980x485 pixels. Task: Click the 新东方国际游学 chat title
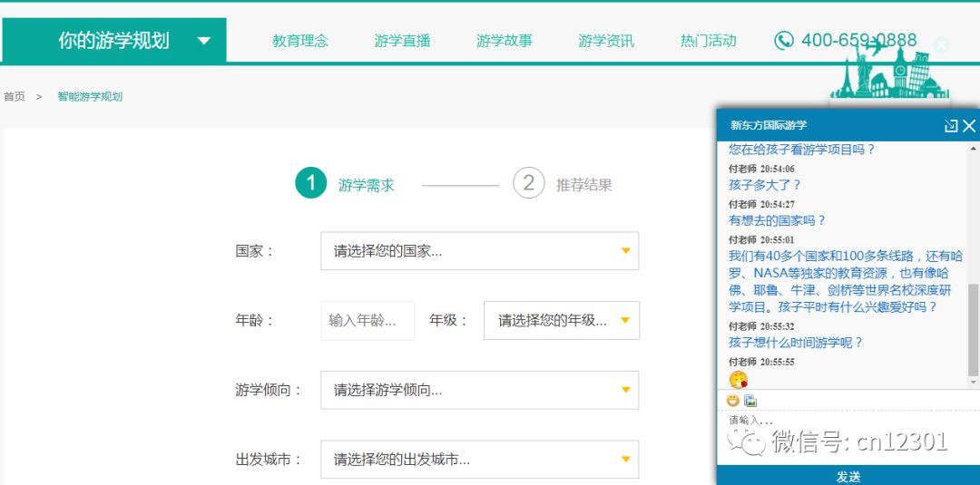769,125
